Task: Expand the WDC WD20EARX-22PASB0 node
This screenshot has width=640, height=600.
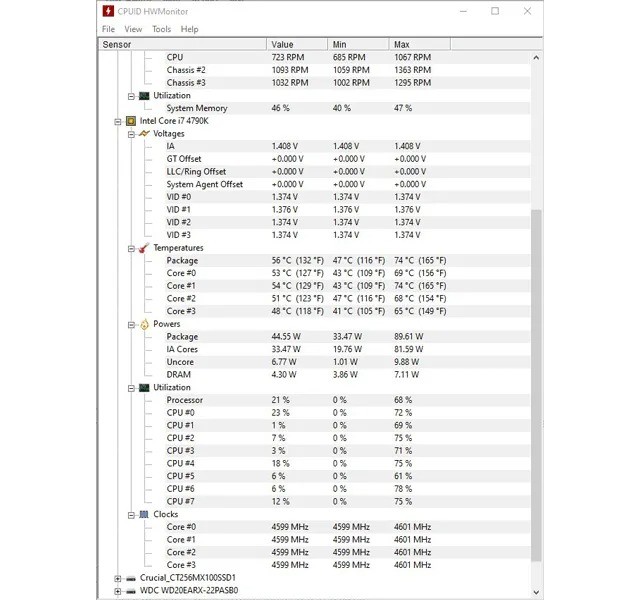Action: 118,591
